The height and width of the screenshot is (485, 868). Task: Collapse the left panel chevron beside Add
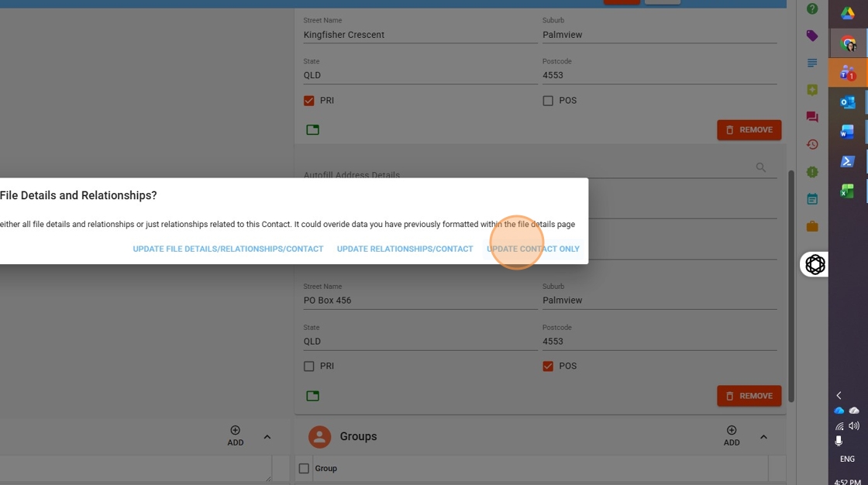(x=267, y=437)
